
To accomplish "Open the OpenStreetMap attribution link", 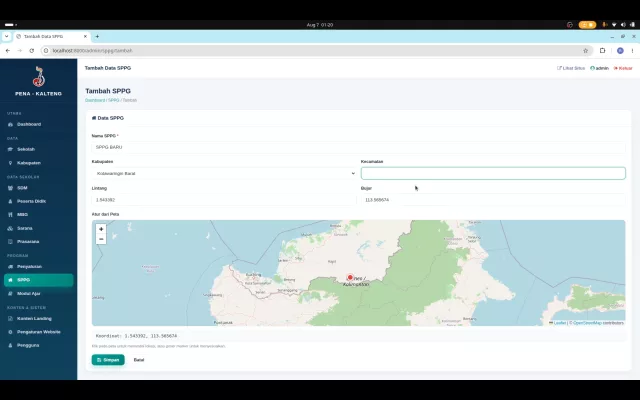I will pyautogui.click(x=587, y=323).
